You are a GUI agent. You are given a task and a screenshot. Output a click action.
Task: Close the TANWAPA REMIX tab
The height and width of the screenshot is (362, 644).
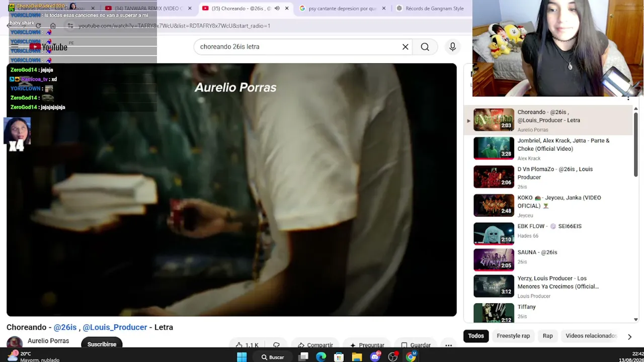pos(190,9)
